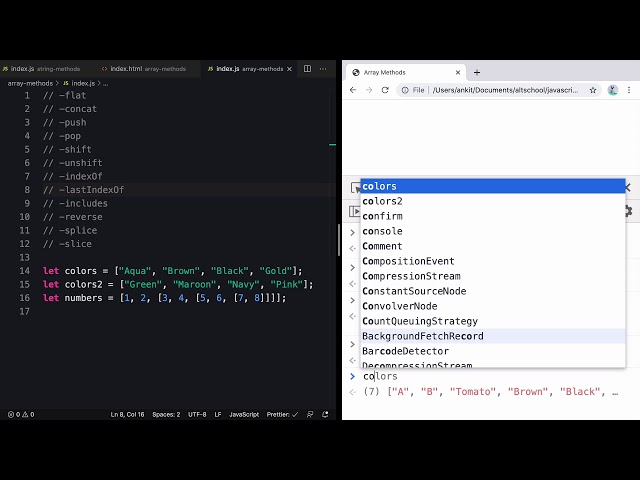Viewport: 640px width, 480px height.
Task: Click the File info icon in address bar
Action: 413,90
